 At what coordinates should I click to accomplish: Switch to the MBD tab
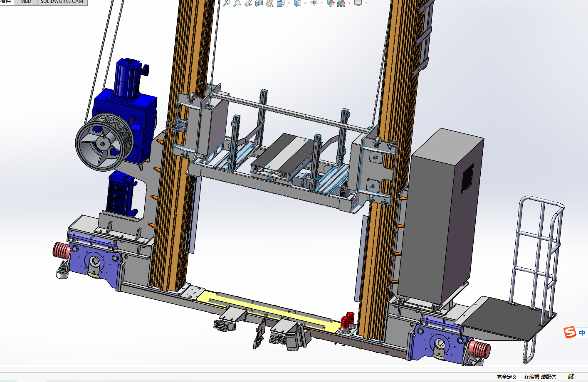pos(26,2)
